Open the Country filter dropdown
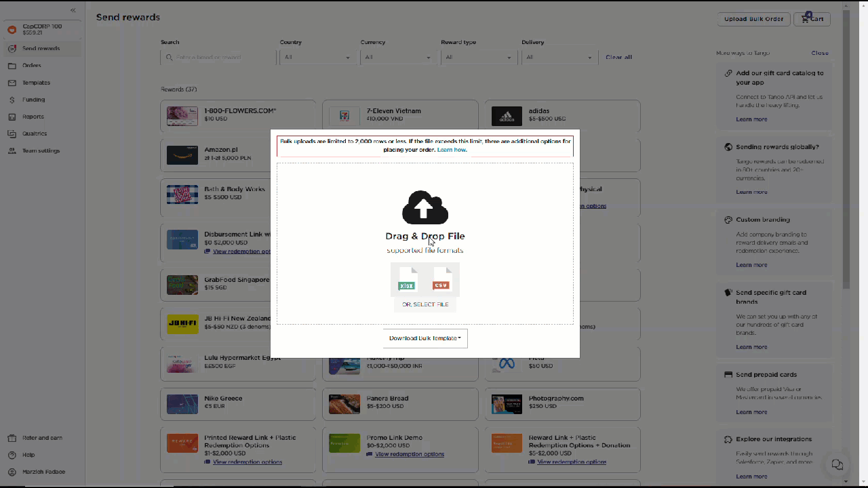868x488 pixels. pyautogui.click(x=317, y=57)
